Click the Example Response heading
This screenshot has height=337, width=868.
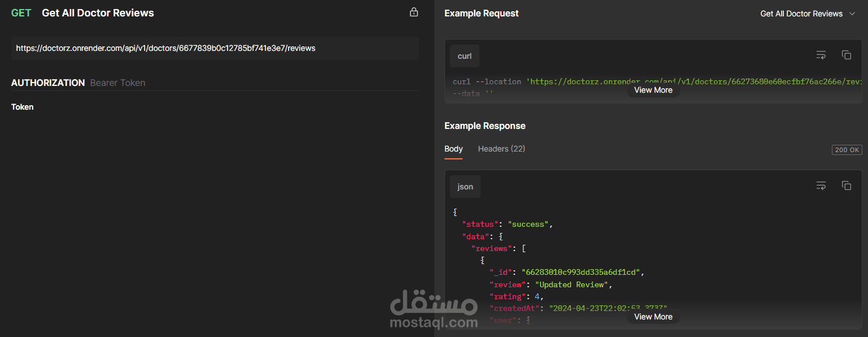coord(485,126)
